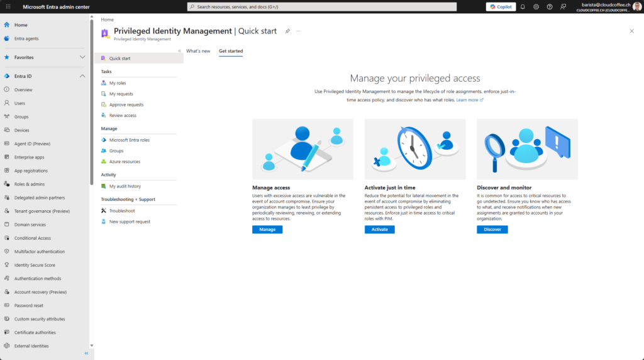Click the user account avatar
This screenshot has width=644, height=360.
point(637,6)
